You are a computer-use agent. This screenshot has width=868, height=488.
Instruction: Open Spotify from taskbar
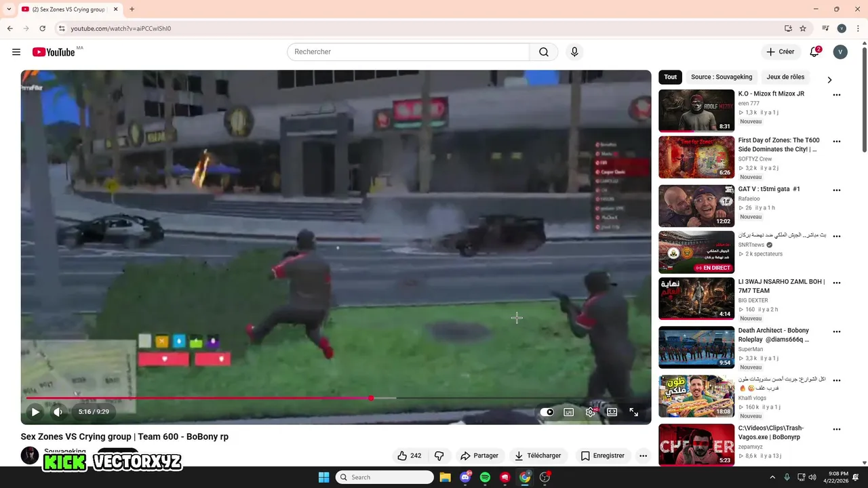coord(485,477)
